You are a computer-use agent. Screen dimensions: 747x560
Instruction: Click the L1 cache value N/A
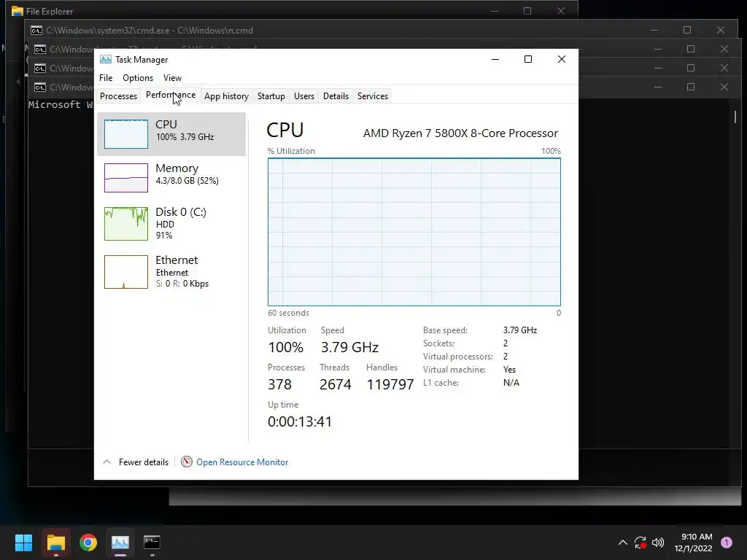(511, 382)
